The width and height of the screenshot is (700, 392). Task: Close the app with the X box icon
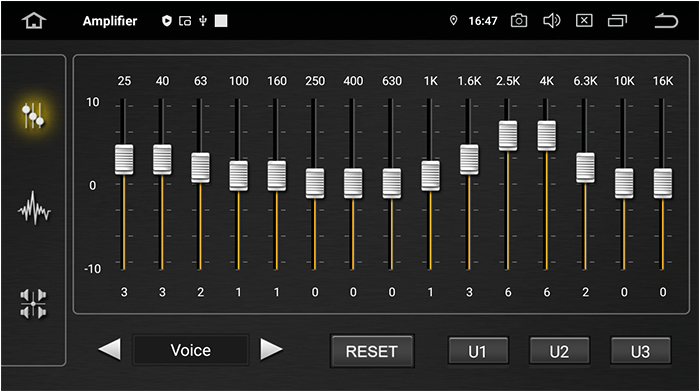(x=584, y=21)
